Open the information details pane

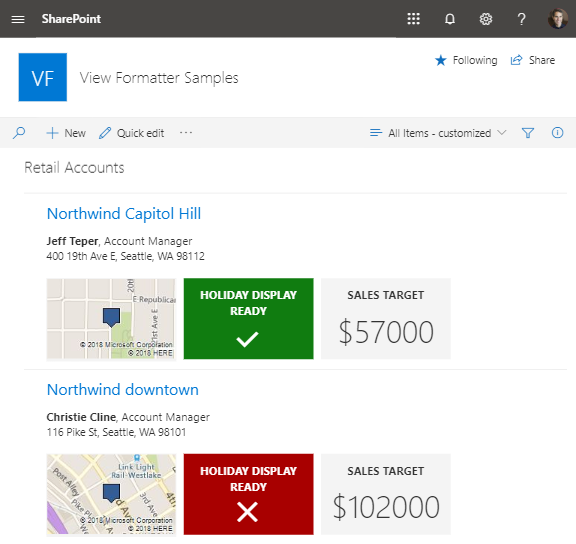[x=557, y=133]
